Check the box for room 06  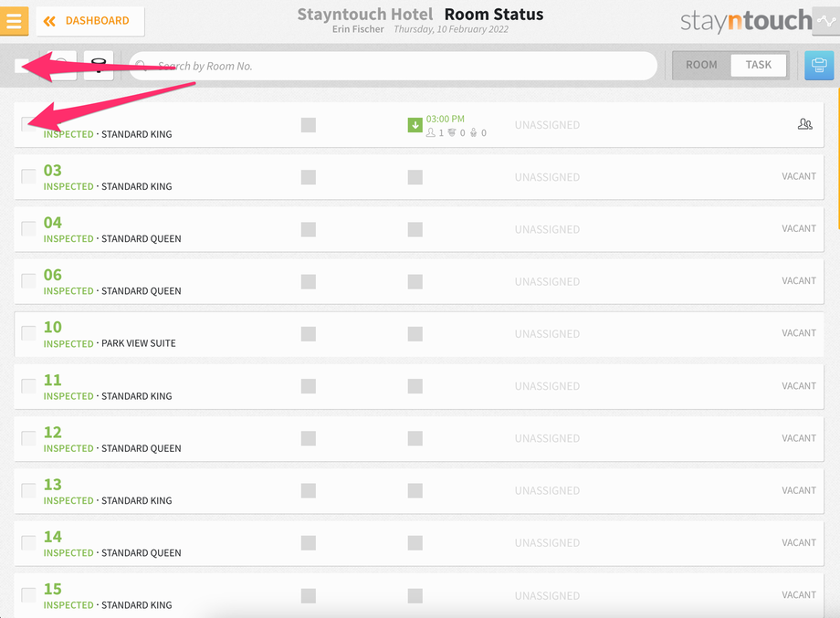pos(28,280)
